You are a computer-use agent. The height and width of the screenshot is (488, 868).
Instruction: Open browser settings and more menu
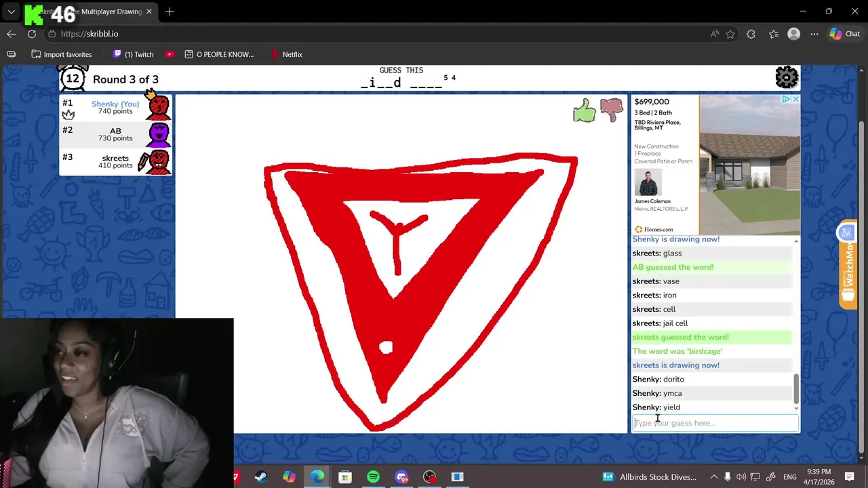point(814,34)
